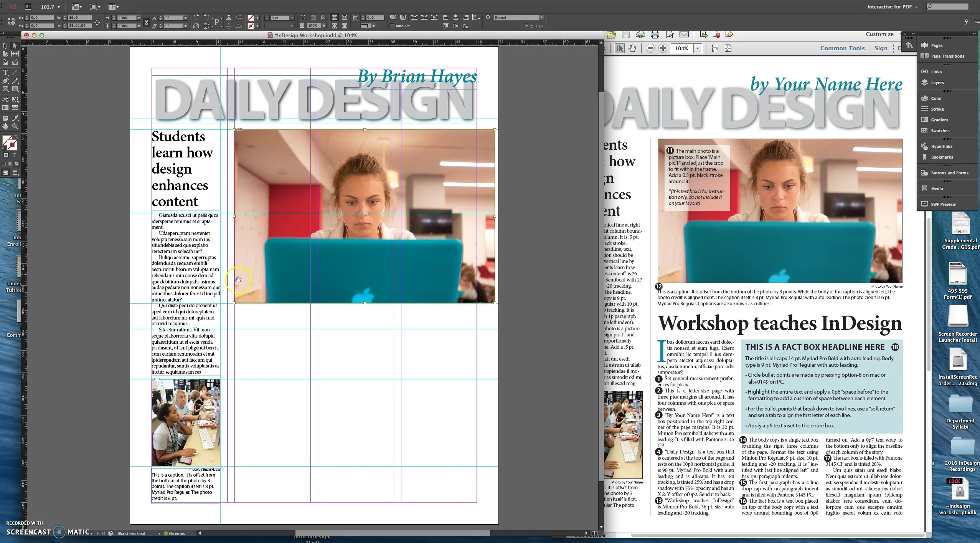Select the Type tool
This screenshot has width=980, height=543.
click(x=5, y=73)
